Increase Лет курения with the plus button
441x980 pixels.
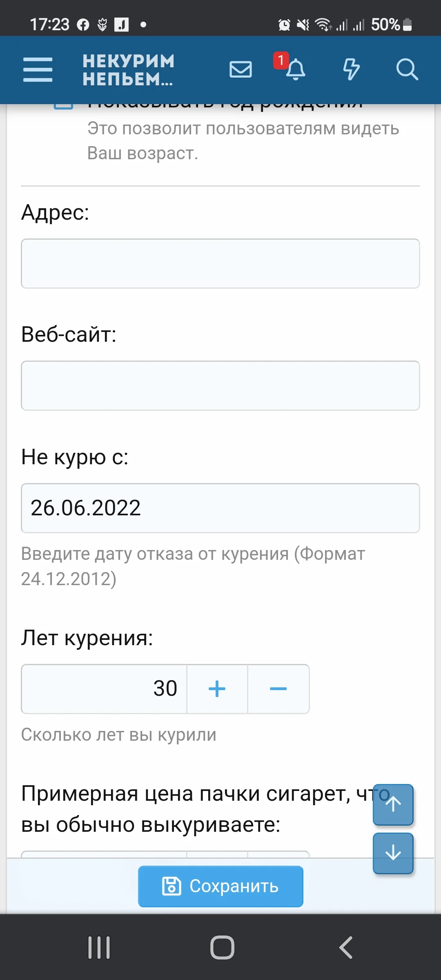click(217, 688)
